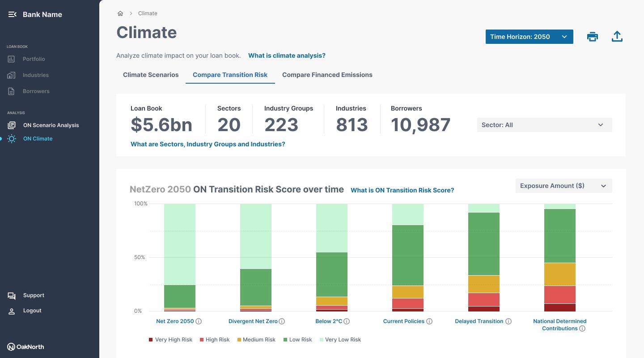Open ON Scenario Analysis in the sidebar
Viewport: 644px width, 358px height.
[51, 125]
